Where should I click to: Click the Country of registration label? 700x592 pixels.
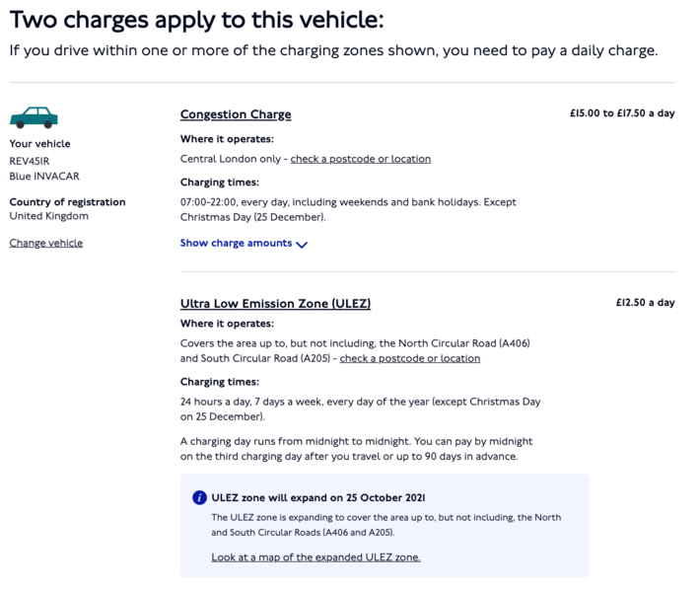tap(67, 202)
